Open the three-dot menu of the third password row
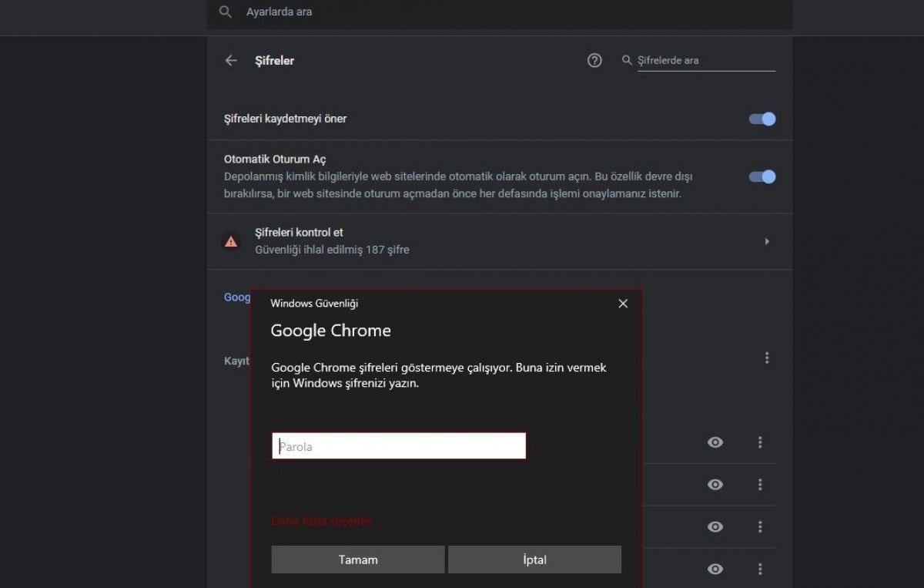 pos(760,527)
